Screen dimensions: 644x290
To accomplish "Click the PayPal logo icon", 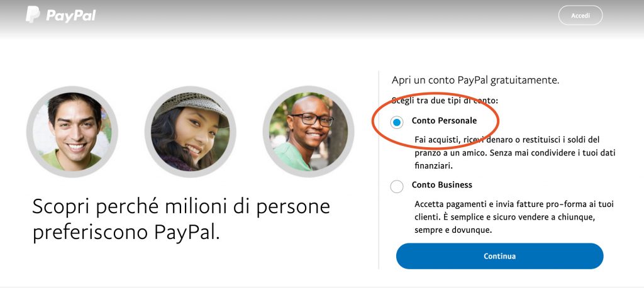I will (x=33, y=14).
